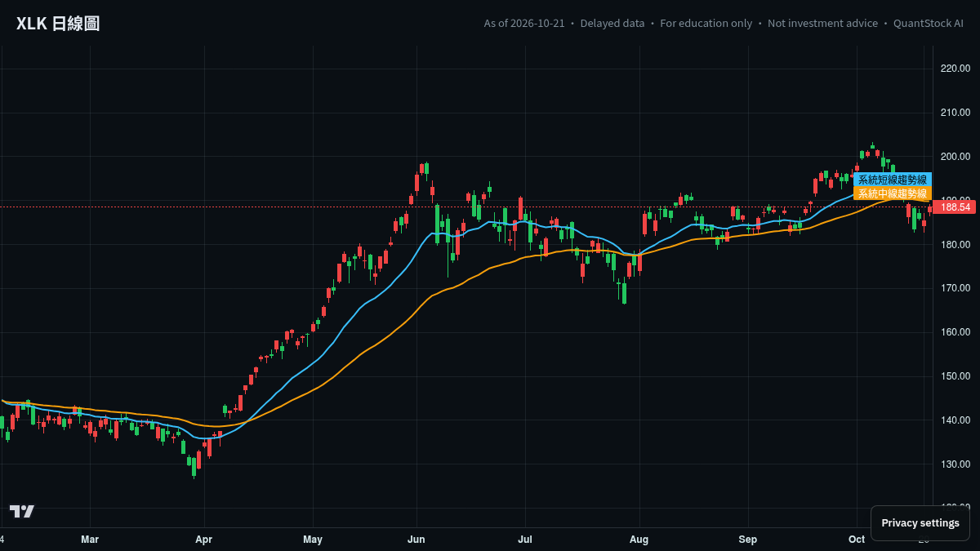Click the 220.00 price axis label
The height and width of the screenshot is (551, 980).
[x=955, y=69]
